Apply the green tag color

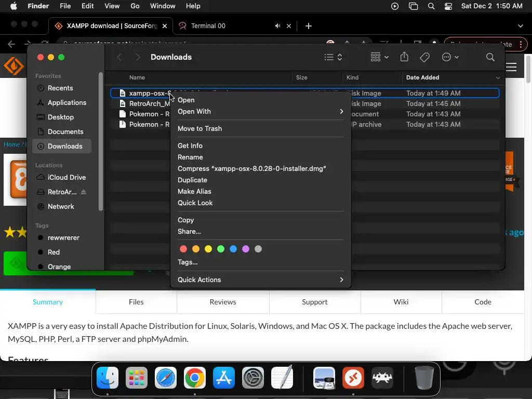(221, 249)
